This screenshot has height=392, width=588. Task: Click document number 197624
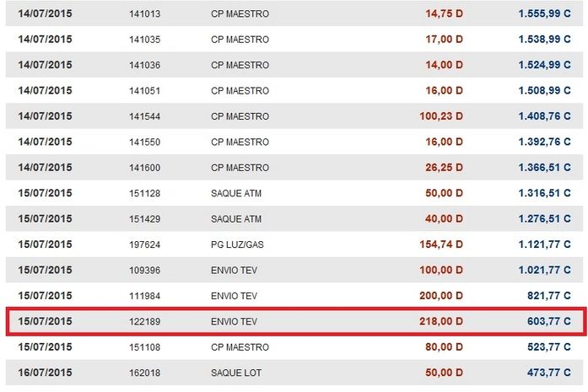pos(145,244)
